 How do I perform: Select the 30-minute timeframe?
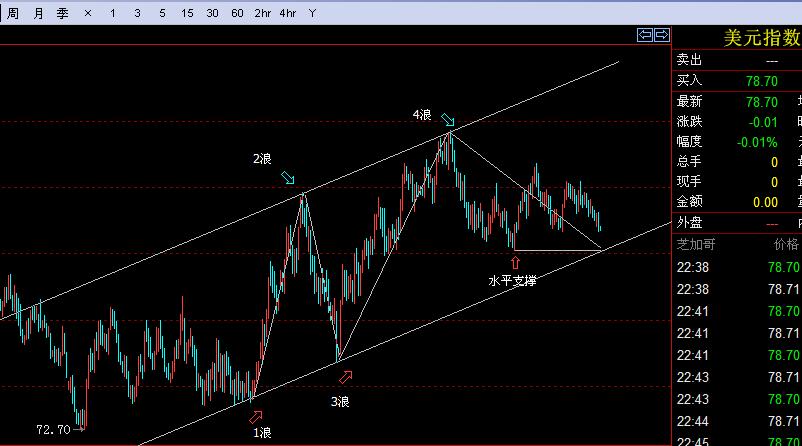tap(212, 13)
